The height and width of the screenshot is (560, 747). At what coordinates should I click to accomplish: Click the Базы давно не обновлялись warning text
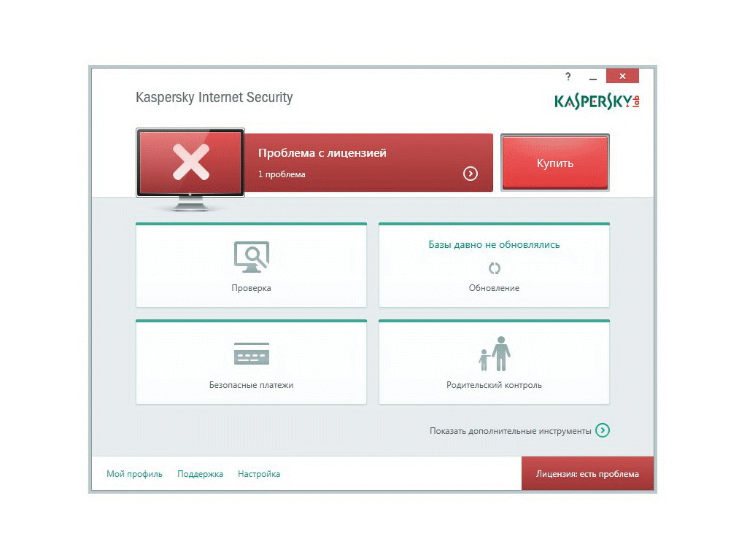pyautogui.click(x=494, y=245)
